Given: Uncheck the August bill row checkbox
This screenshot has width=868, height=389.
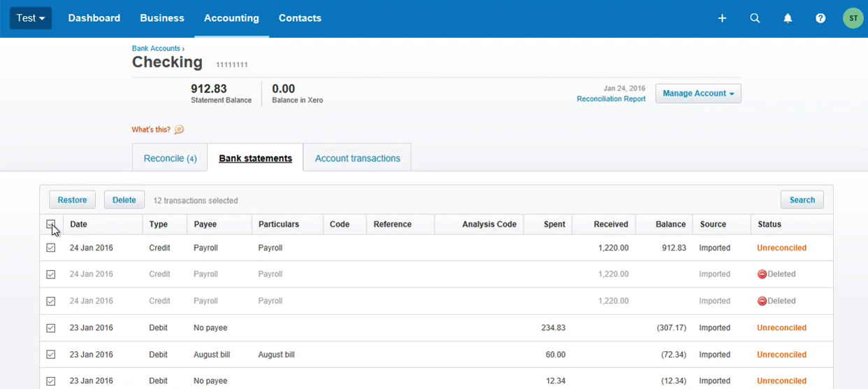Looking at the screenshot, I should [x=51, y=355].
